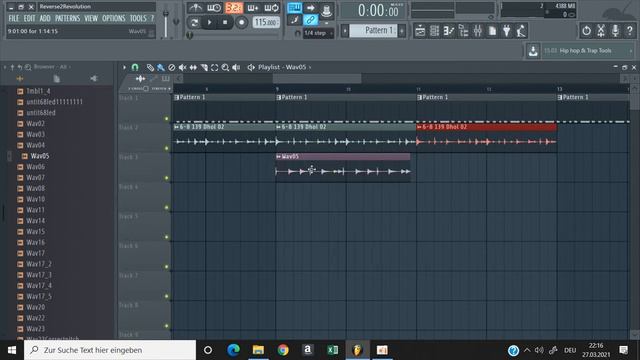Image resolution: width=640 pixels, height=360 pixels.
Task: Open the 1/4 step snap dropdown
Action: 318,33
